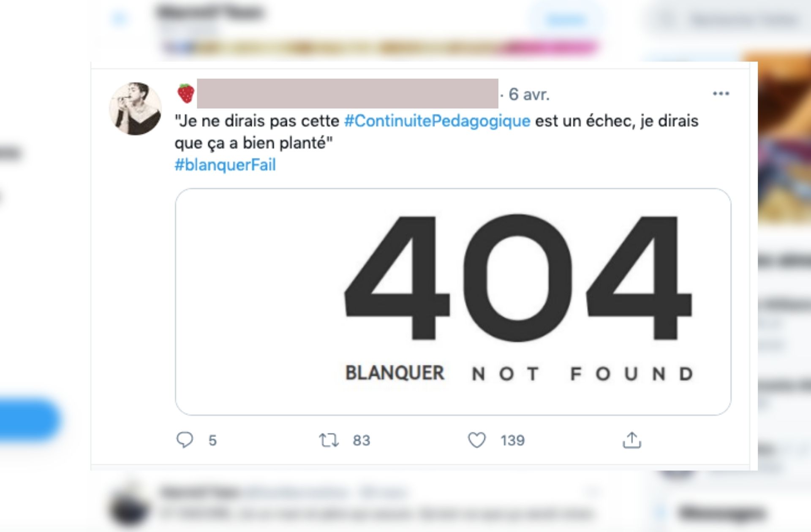Open the 6 avr. tweet timestamp

(529, 94)
